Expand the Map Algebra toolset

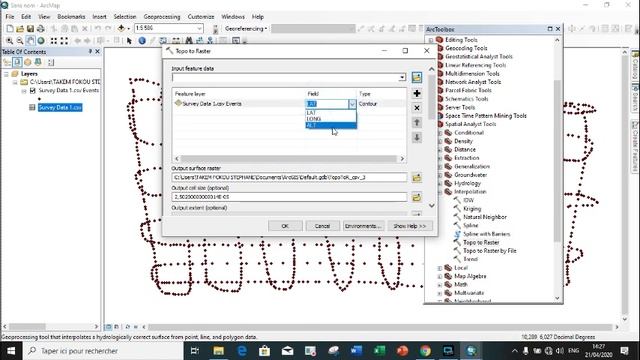point(440,276)
